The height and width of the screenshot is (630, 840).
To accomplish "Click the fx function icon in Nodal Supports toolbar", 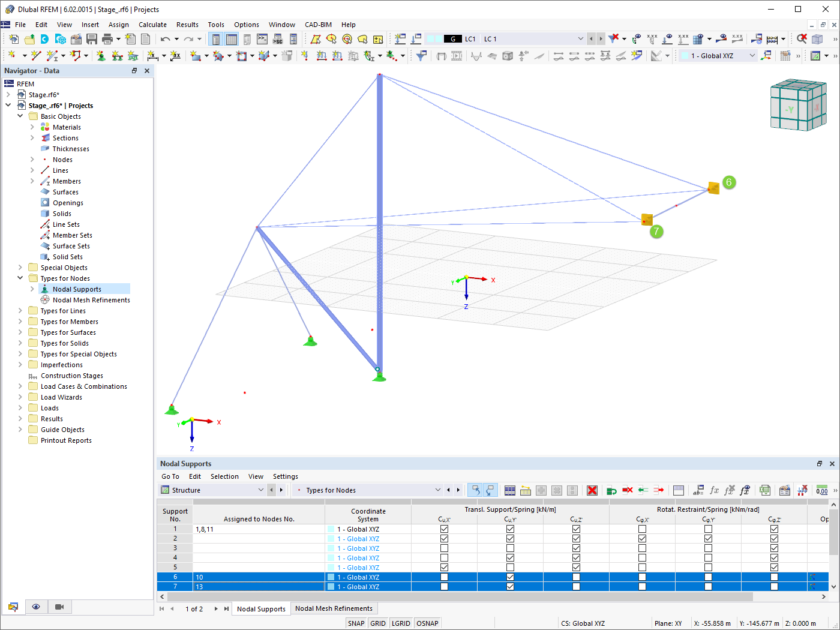I will [713, 490].
